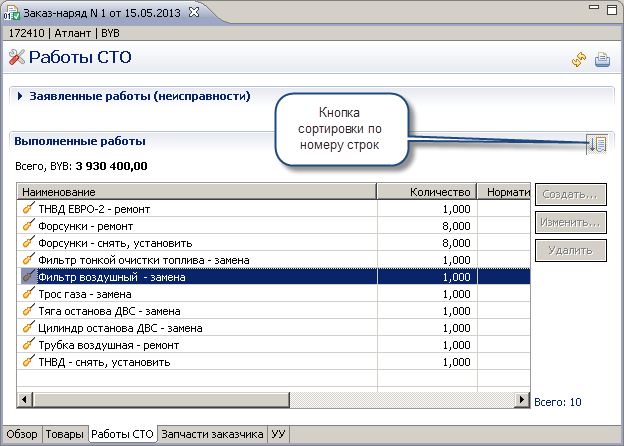This screenshot has height=446, width=624.
Task: Click quantity 1,000 in Трос газа row
Action: tap(456, 294)
